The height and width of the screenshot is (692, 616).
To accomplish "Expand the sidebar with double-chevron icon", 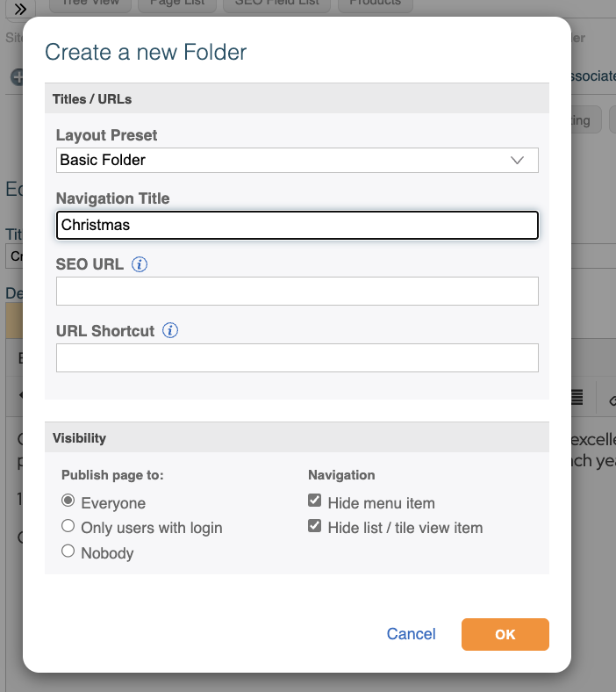I will (20, 8).
